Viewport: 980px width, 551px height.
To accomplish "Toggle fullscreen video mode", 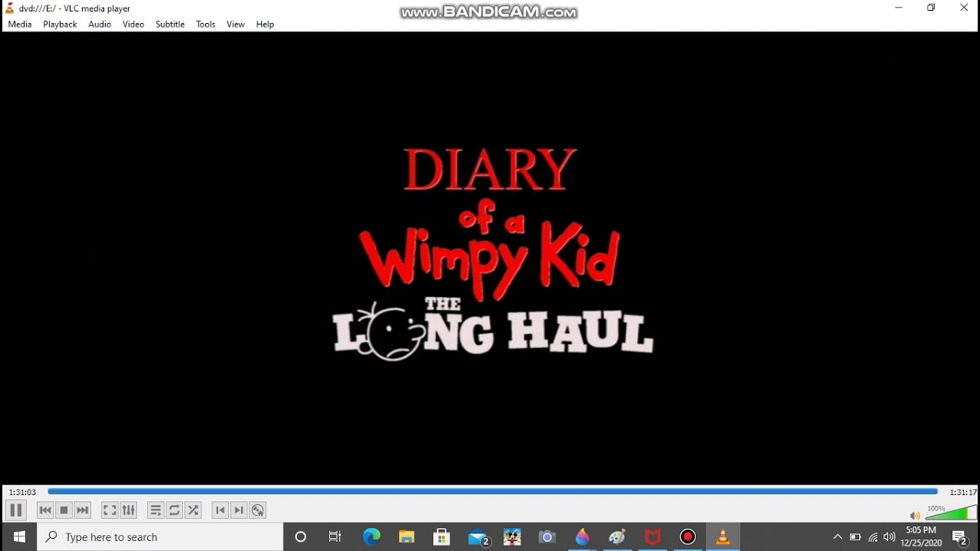I will [109, 510].
